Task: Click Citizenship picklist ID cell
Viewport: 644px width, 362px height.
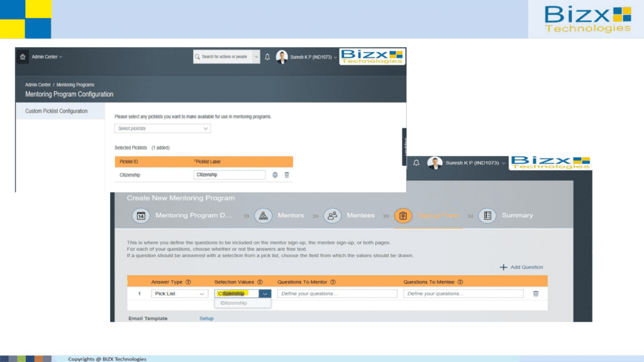Action: (130, 175)
